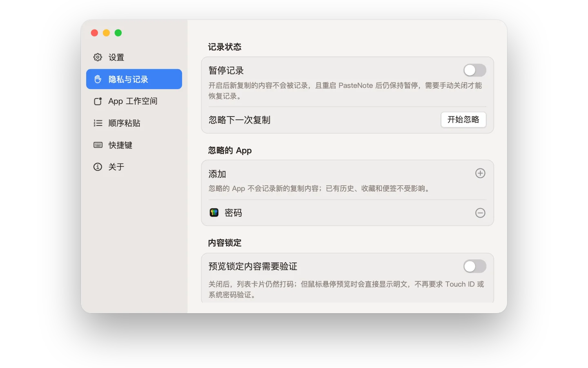
Task: Click the 忽略下一次复制 label
Action: [239, 120]
